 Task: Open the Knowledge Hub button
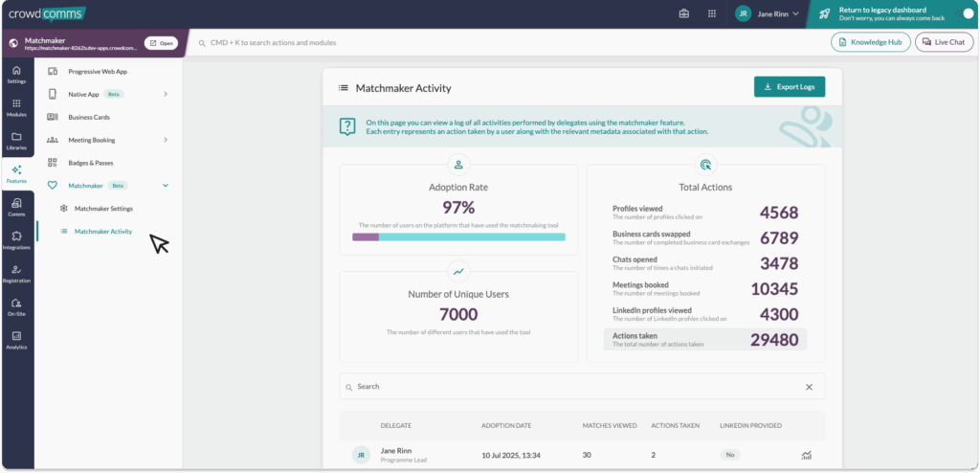click(x=869, y=42)
